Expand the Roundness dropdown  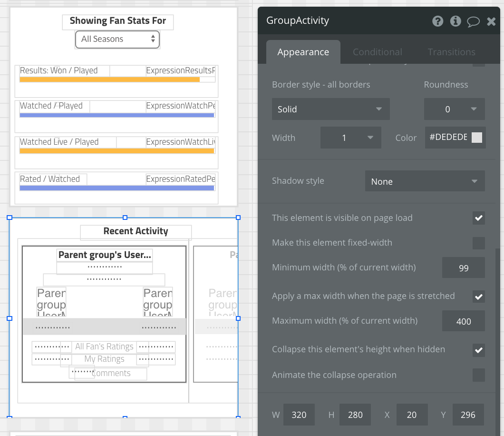454,109
